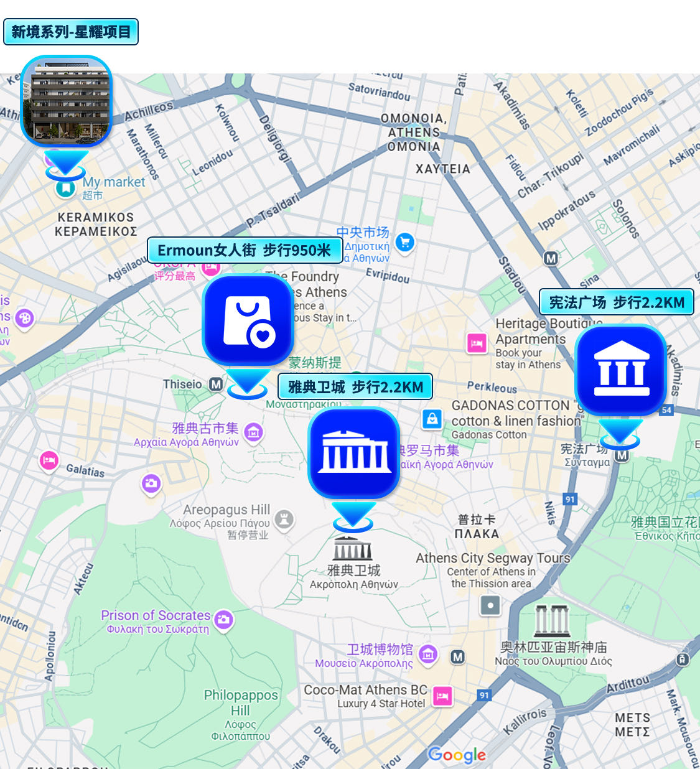Click the blue shopping bag icon
700x769 pixels.
(248, 320)
